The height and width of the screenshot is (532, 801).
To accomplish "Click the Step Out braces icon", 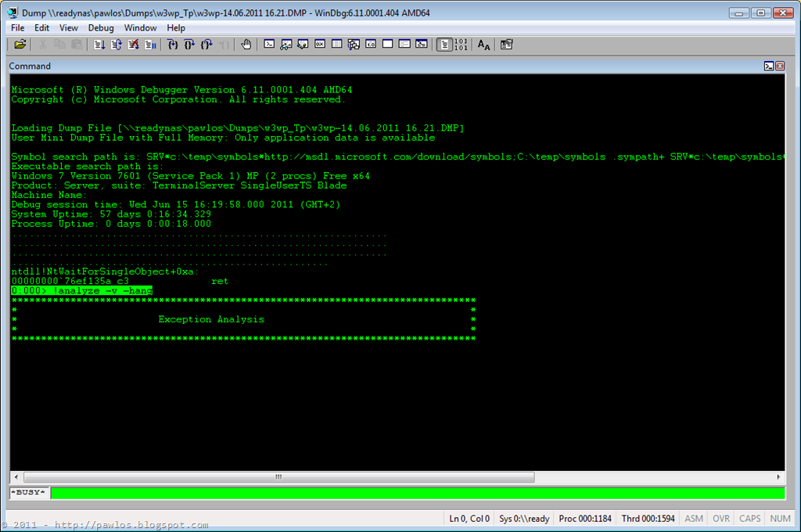I will tap(207, 45).
